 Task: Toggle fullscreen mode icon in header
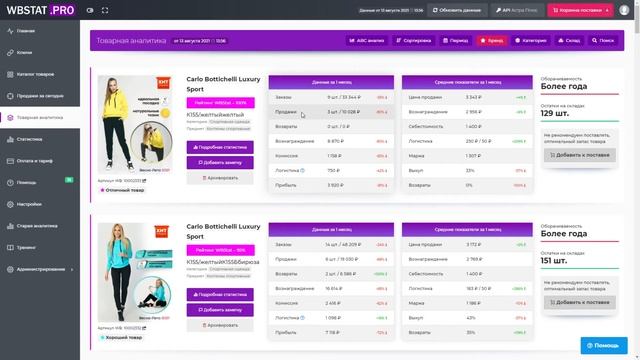click(105, 10)
